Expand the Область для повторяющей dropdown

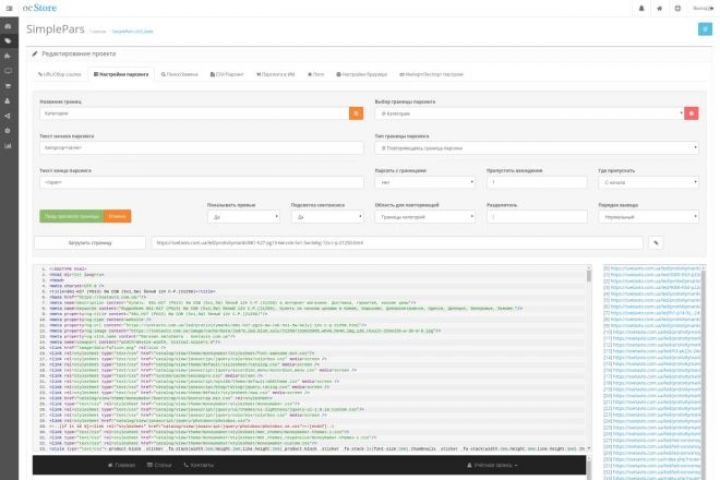pyautogui.click(x=425, y=217)
